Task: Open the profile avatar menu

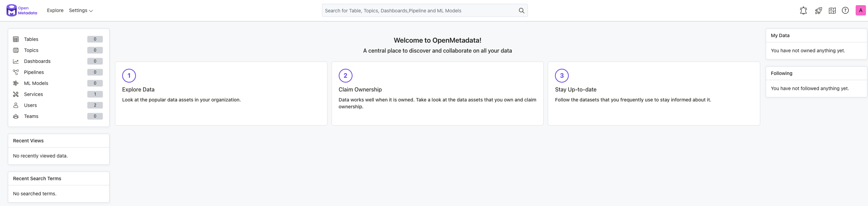Action: 861,10
